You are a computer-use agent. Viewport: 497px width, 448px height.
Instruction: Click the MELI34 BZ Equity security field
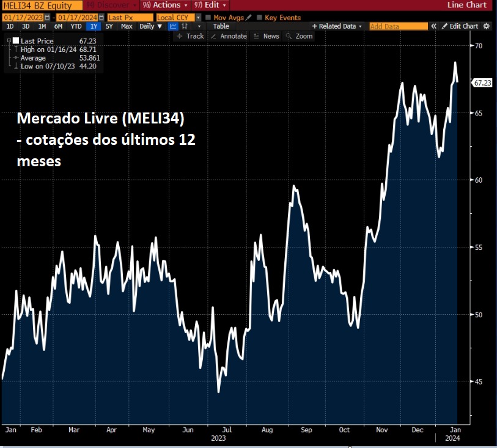click(x=42, y=6)
